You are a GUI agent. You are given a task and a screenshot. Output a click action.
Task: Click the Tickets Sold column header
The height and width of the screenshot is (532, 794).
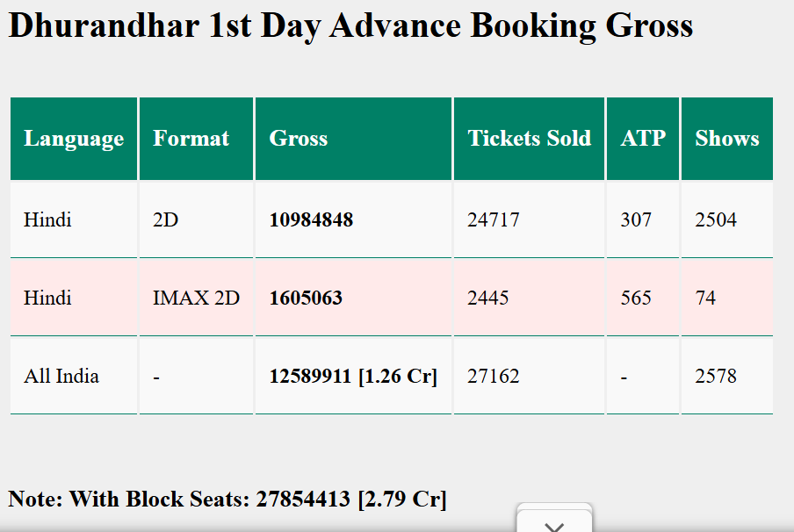tap(528, 138)
